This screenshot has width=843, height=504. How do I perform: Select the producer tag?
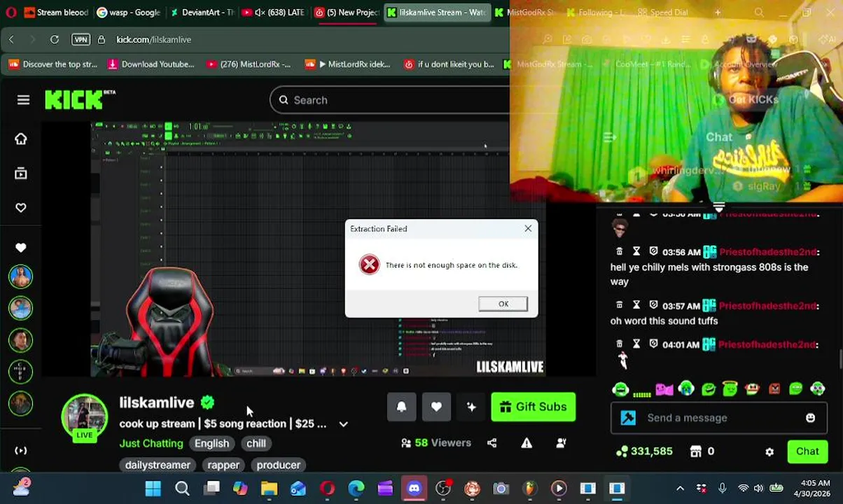pos(279,465)
